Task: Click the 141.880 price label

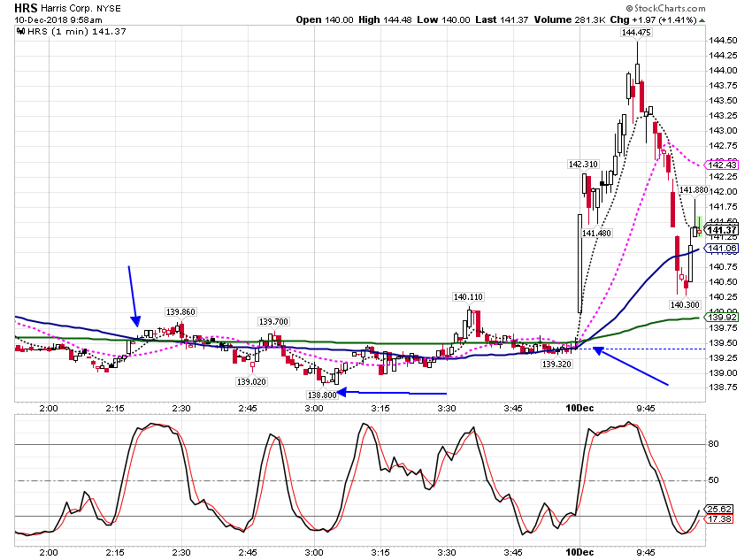Action: [x=694, y=190]
